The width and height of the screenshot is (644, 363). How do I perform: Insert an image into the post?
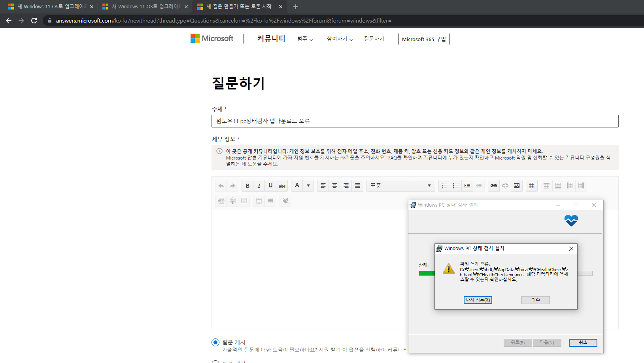coord(517,186)
